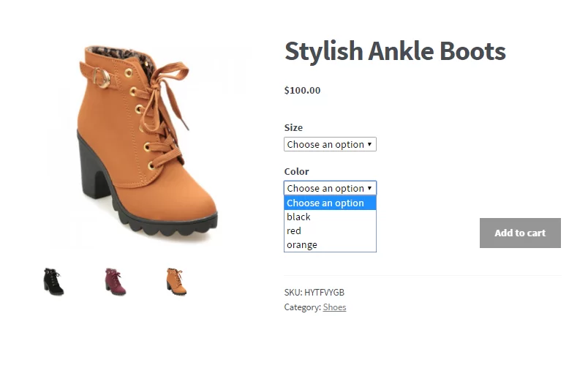588x368 pixels.
Task: Click the Size field label
Action: click(293, 128)
